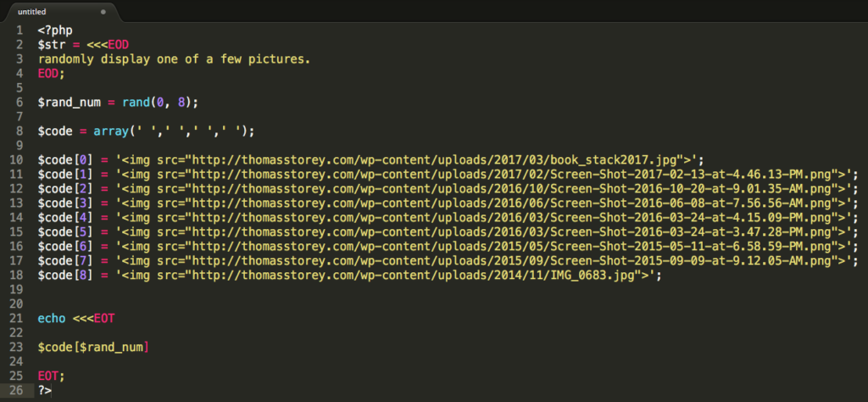868x402 pixels.
Task: Click '$code[7]' on line 17
Action: (66, 261)
